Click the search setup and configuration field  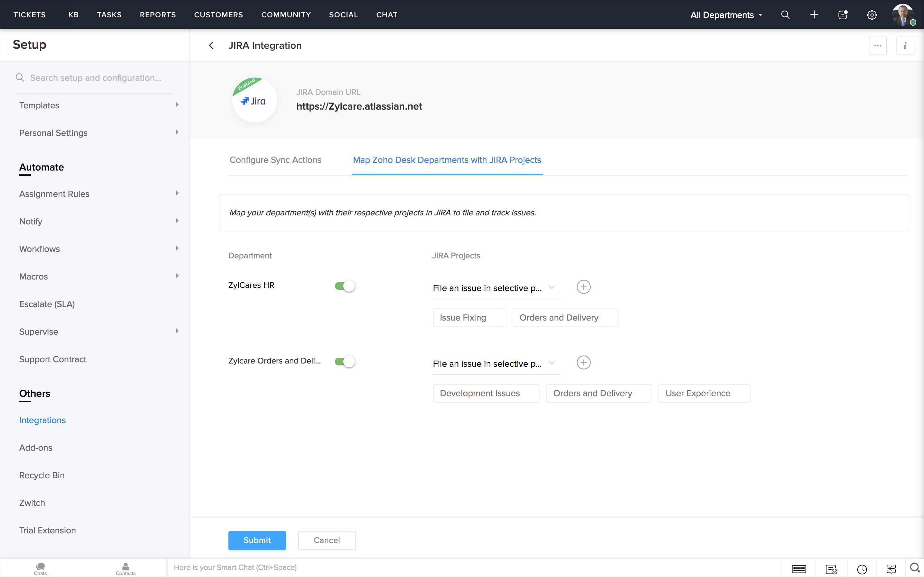tap(96, 78)
